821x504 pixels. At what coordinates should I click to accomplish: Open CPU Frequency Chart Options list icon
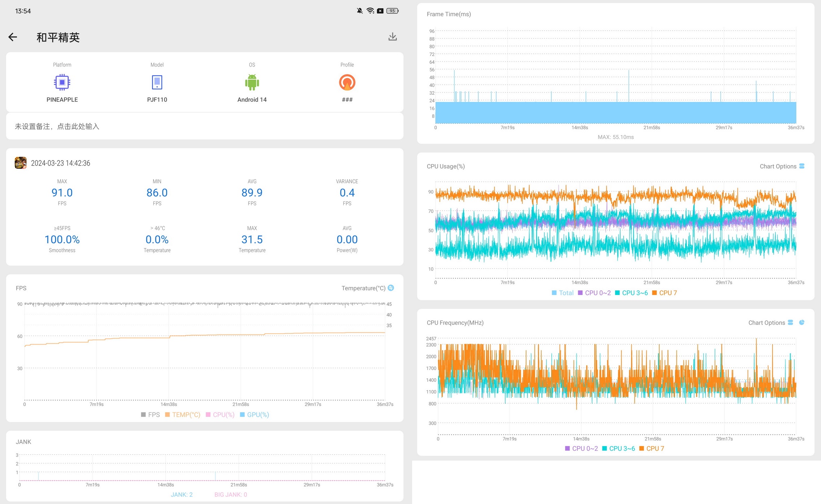pyautogui.click(x=790, y=322)
